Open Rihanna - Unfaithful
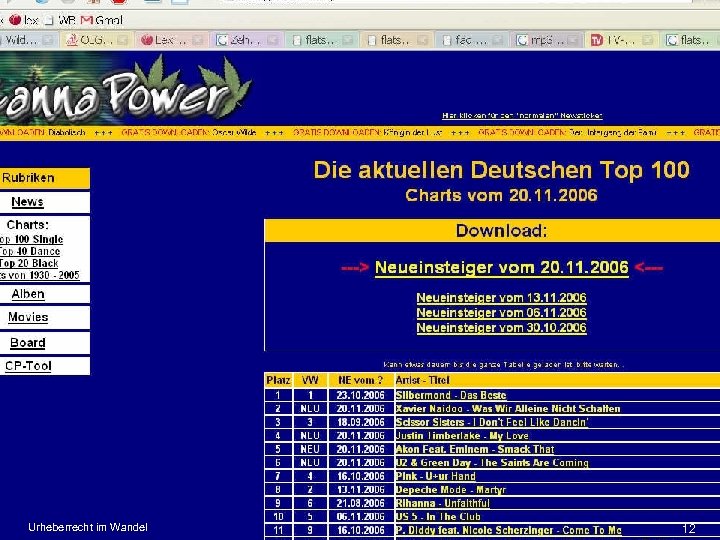The image size is (720, 540). click(x=443, y=503)
